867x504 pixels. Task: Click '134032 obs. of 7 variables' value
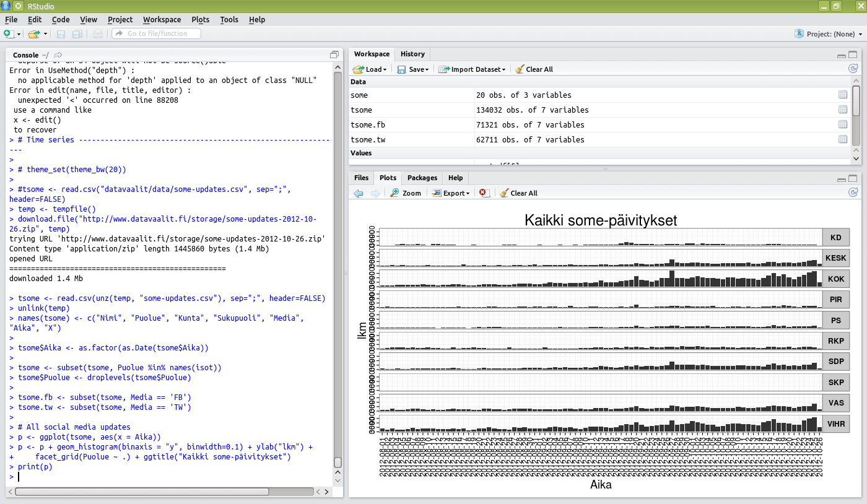pyautogui.click(x=532, y=110)
